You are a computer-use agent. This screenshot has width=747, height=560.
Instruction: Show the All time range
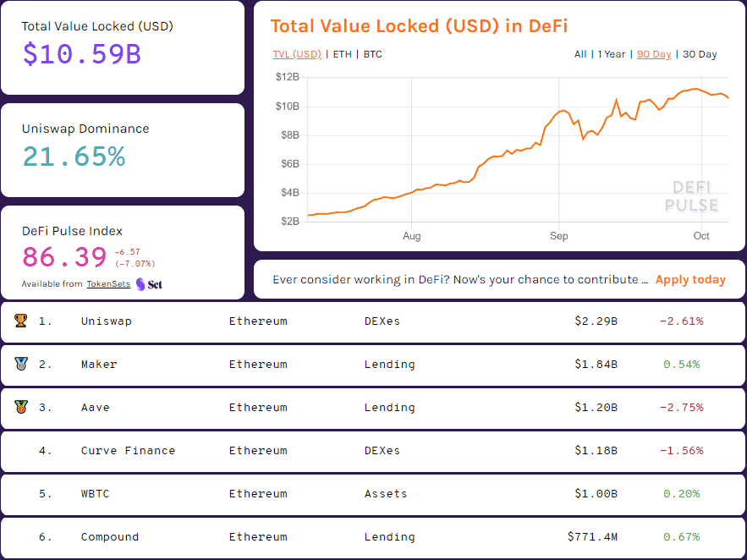[x=580, y=54]
